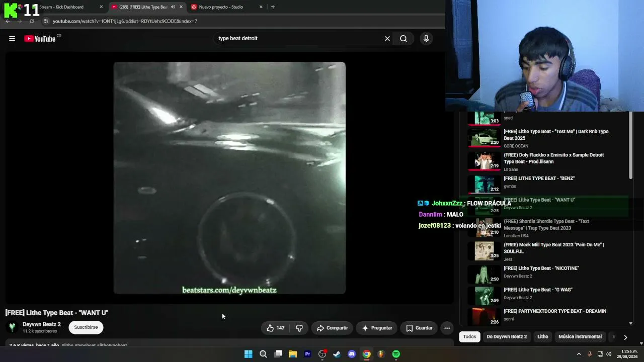The image size is (644, 362).
Task: Open File Explorer from the taskbar
Action: coord(293,354)
